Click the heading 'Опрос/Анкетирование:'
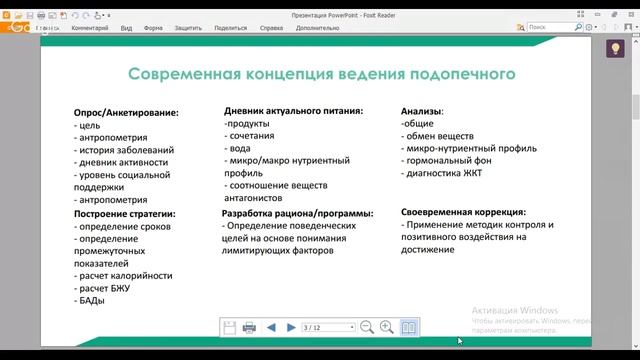Screen dimensions: 640x360 coord(126,113)
